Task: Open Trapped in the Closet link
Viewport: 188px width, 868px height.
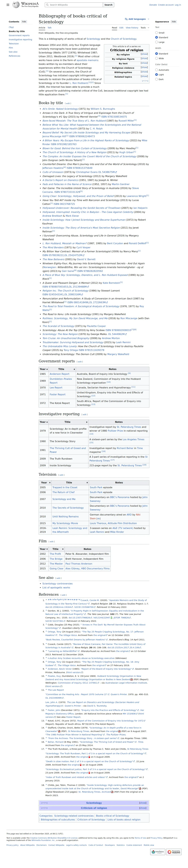Action: coord(65,487)
